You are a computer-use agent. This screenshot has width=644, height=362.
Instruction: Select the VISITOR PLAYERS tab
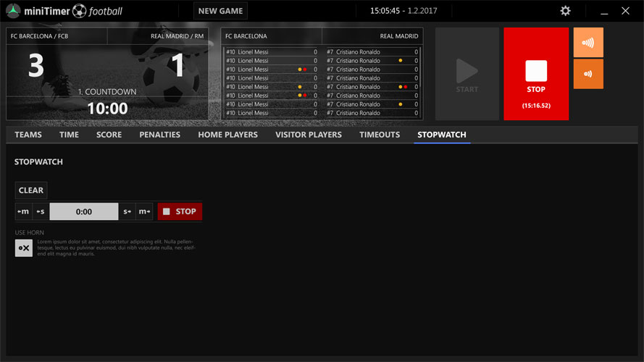point(309,135)
